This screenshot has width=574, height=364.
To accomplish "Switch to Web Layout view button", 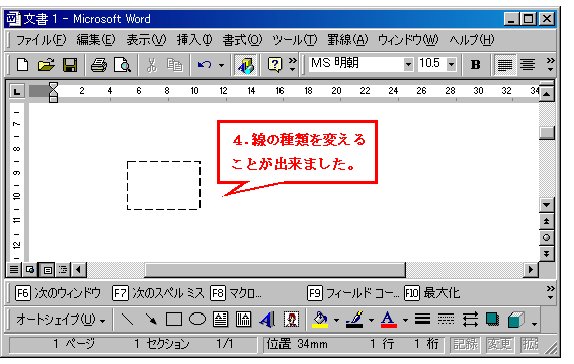I will click(x=30, y=270).
